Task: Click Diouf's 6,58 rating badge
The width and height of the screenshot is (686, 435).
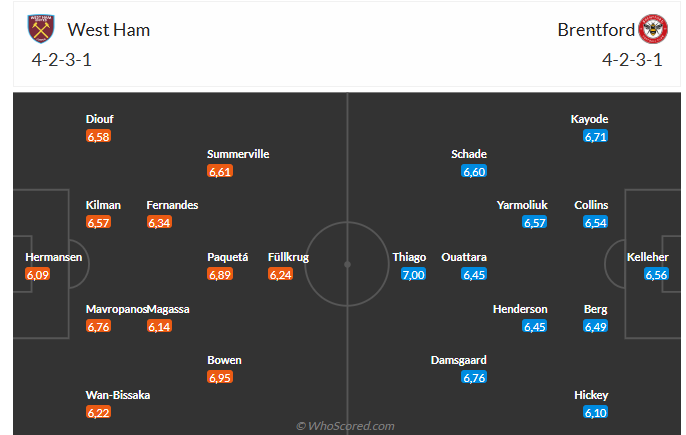Action: pos(98,136)
